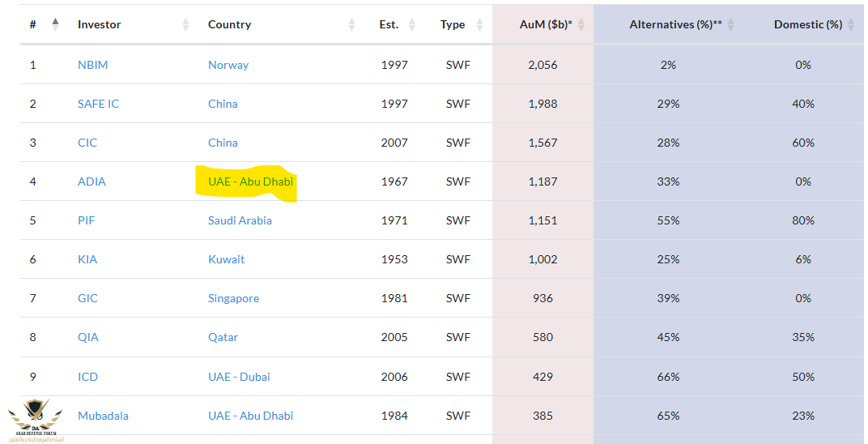Open the ADIA investor link
Screen dimensions: 868x444
(x=91, y=181)
